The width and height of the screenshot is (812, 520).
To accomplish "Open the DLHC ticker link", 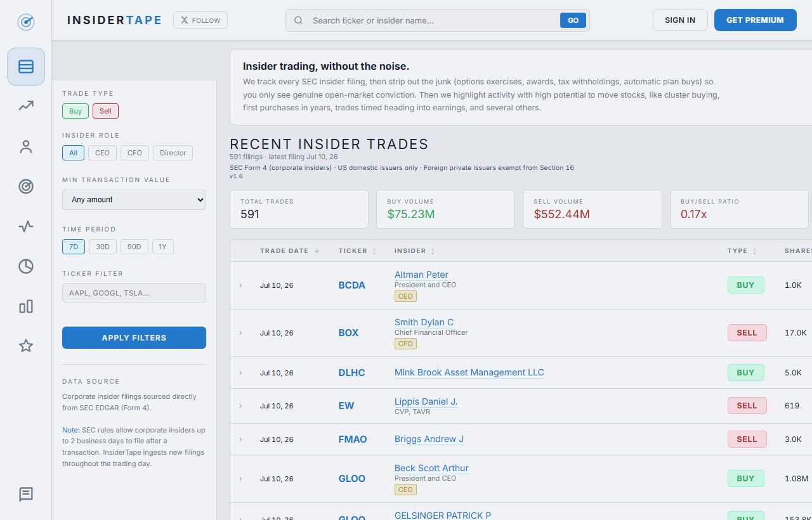I will [x=352, y=373].
